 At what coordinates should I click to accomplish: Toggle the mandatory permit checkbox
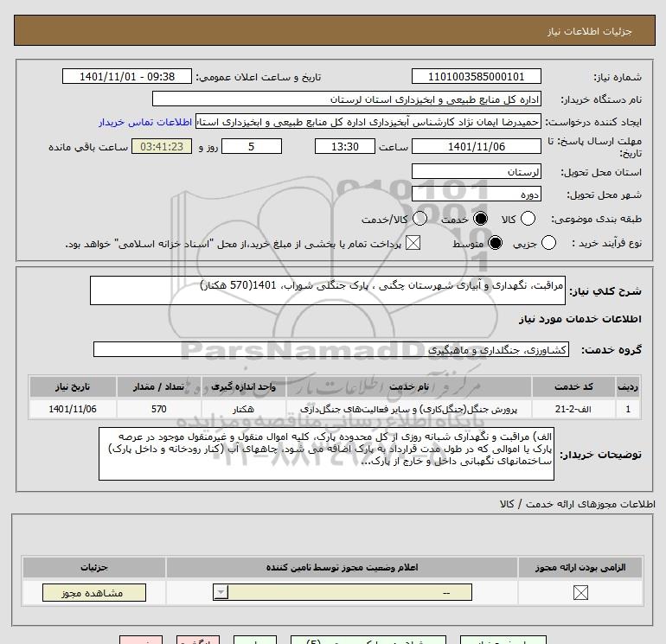point(580,592)
